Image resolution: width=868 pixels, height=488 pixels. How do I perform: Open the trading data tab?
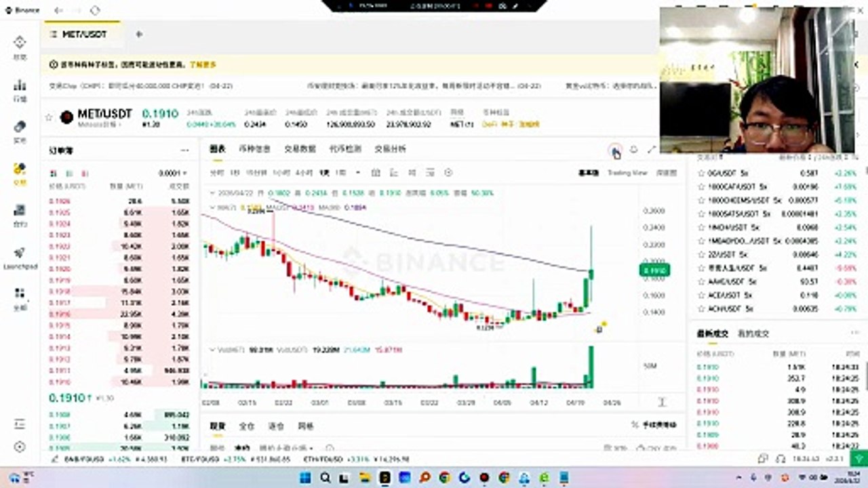click(x=300, y=148)
